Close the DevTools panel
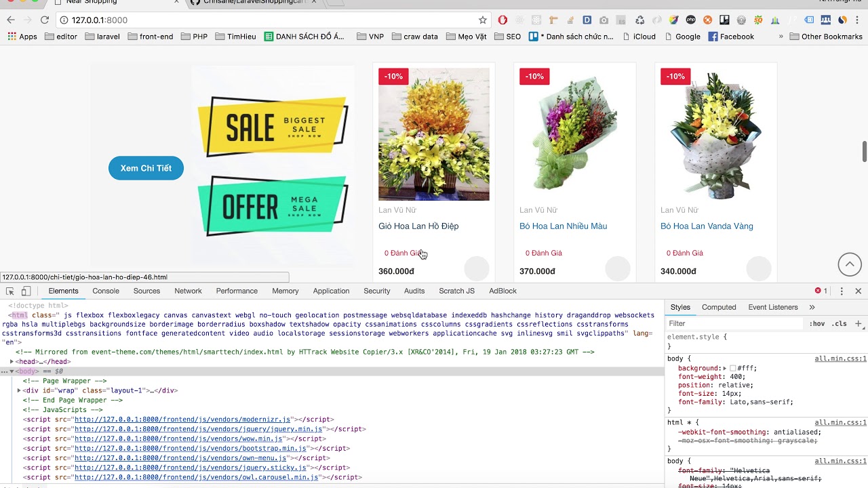The width and height of the screenshot is (868, 488). (x=858, y=291)
